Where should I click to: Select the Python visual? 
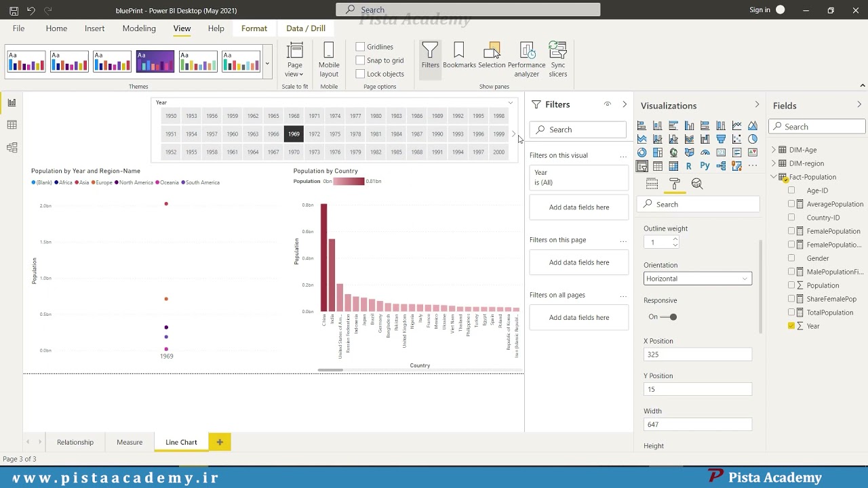click(705, 166)
